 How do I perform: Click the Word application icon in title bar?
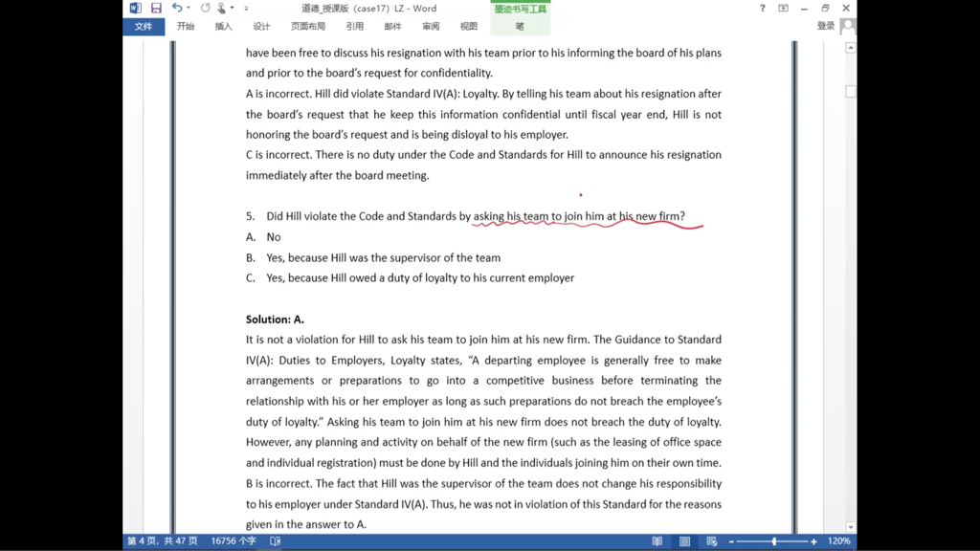point(135,8)
